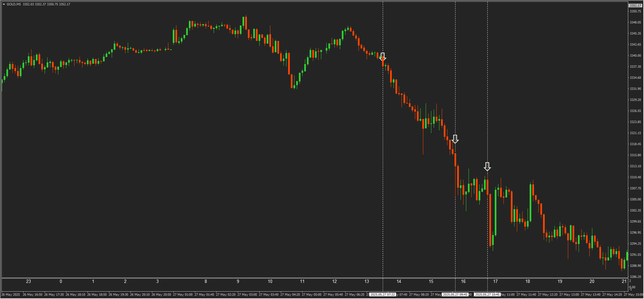644x299 pixels.
Task: Click the hour label 10 in the sub-window
Action: pos(270,282)
